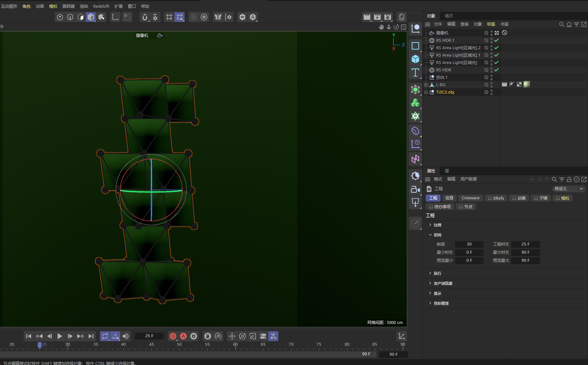The height and width of the screenshot is (365, 588).
Task: Toggle RS Area Light[区域光].1 green checkmark
Action: pos(496,55)
